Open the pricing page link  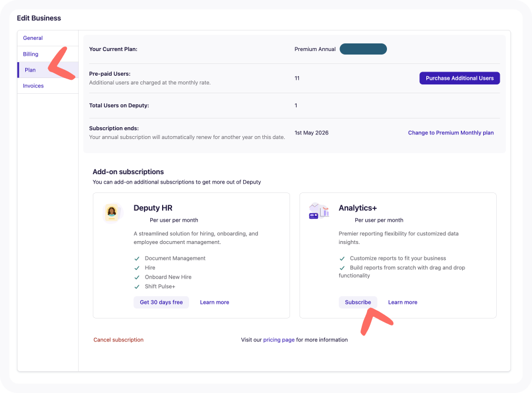tap(278, 340)
